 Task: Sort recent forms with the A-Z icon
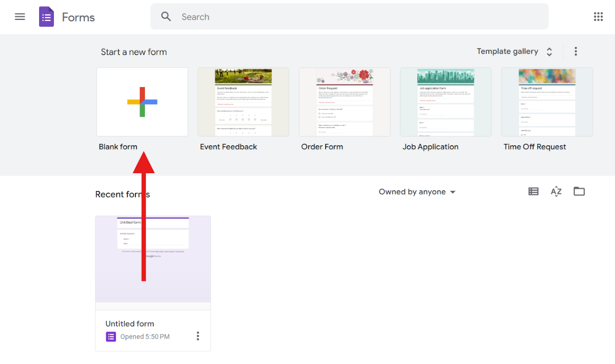[x=556, y=191]
